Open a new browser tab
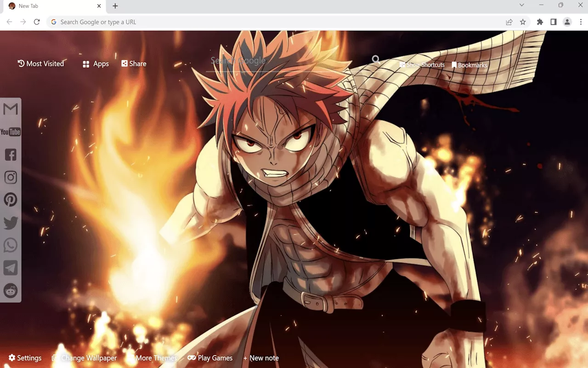Viewport: 588px width, 368px height. [115, 6]
